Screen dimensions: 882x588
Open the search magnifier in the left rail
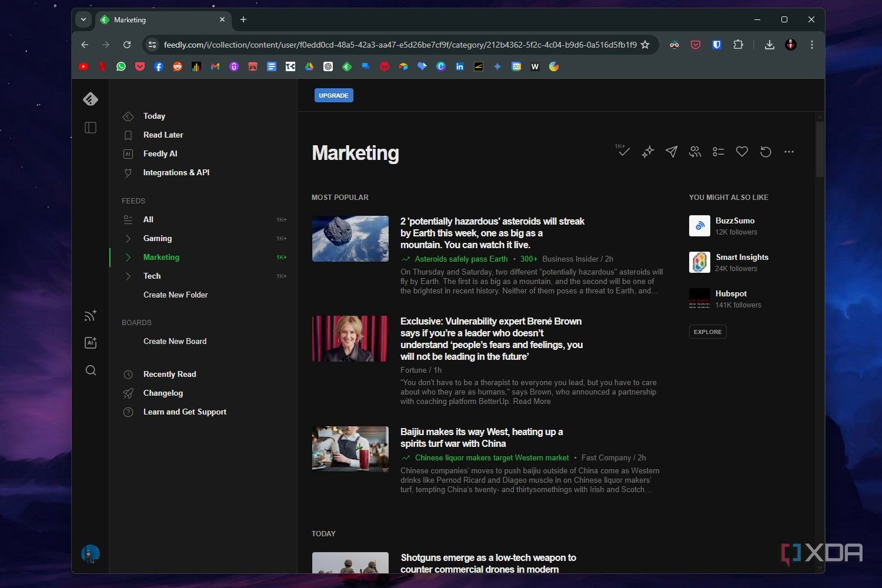coord(91,370)
